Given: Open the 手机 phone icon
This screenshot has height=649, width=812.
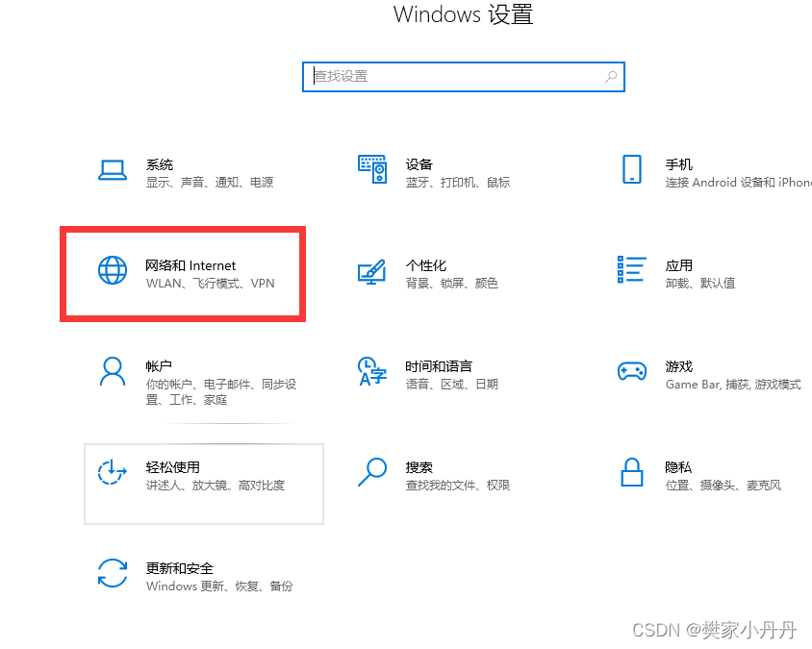Looking at the screenshot, I should pos(632,169).
